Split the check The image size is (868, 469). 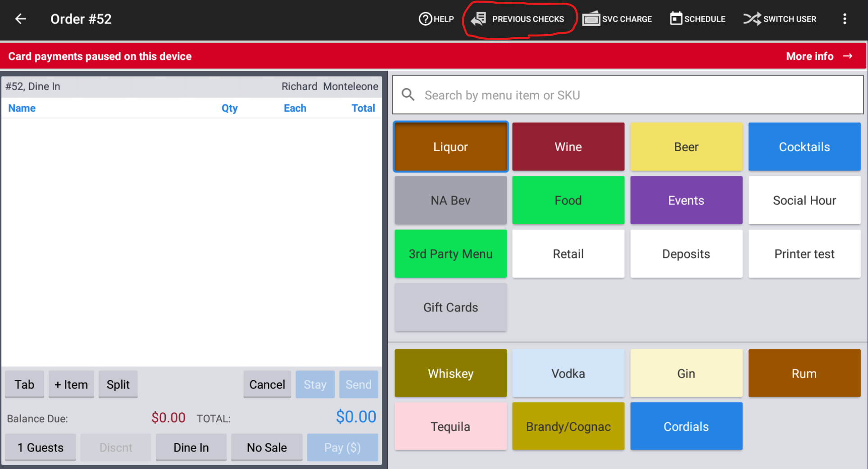pos(118,384)
